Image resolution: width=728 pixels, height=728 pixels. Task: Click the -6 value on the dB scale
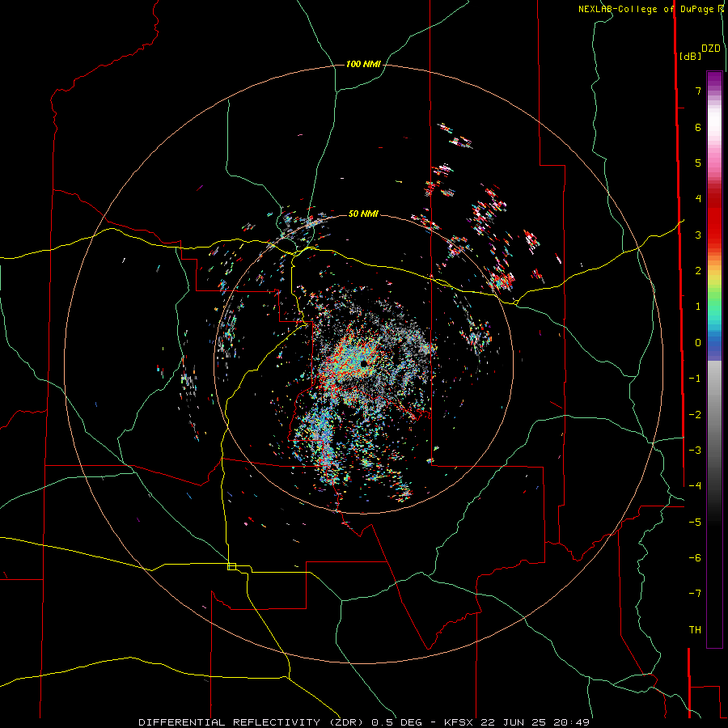point(695,558)
